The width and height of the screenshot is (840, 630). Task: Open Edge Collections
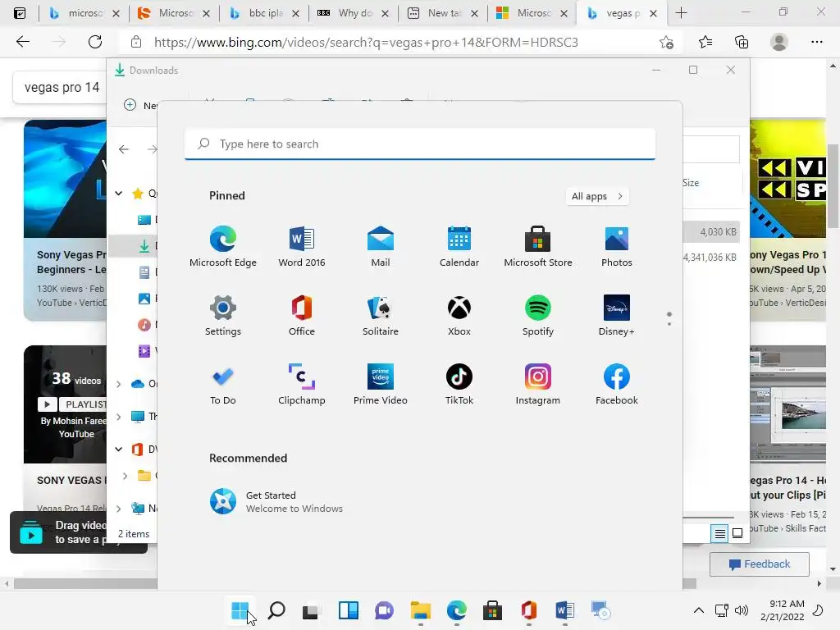point(742,43)
